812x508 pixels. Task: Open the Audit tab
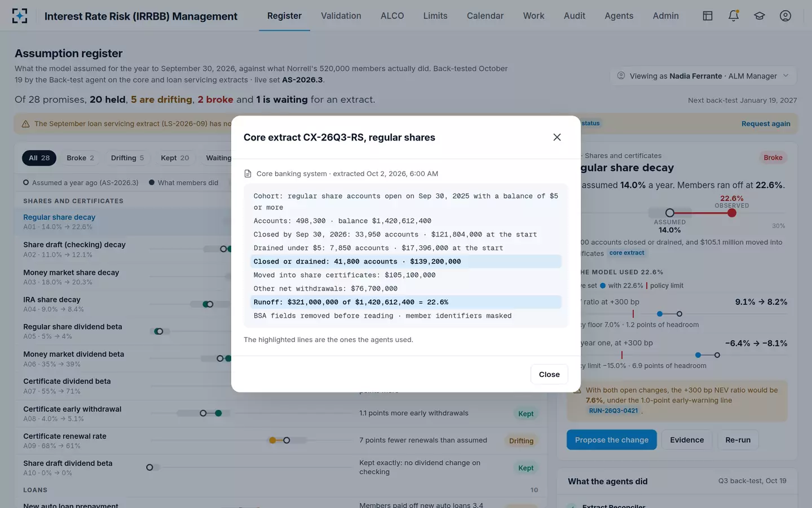(x=575, y=16)
